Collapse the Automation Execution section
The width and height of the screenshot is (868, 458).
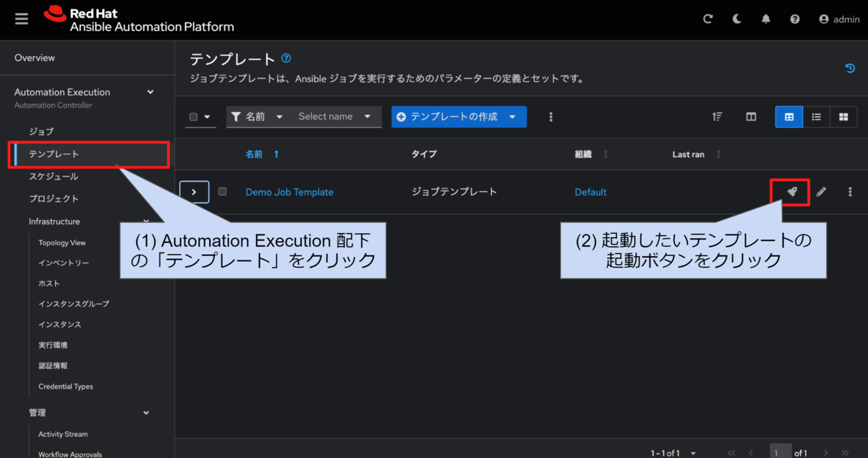tap(150, 92)
